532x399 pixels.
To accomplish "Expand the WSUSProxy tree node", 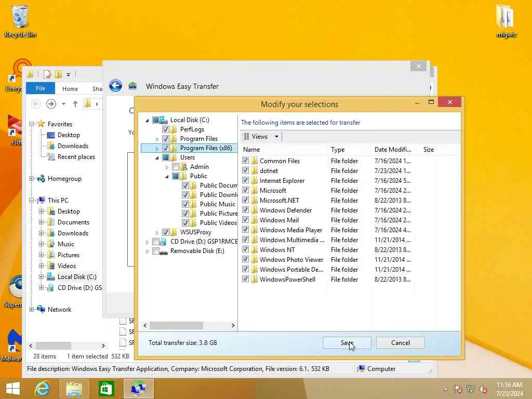I will coord(157,232).
